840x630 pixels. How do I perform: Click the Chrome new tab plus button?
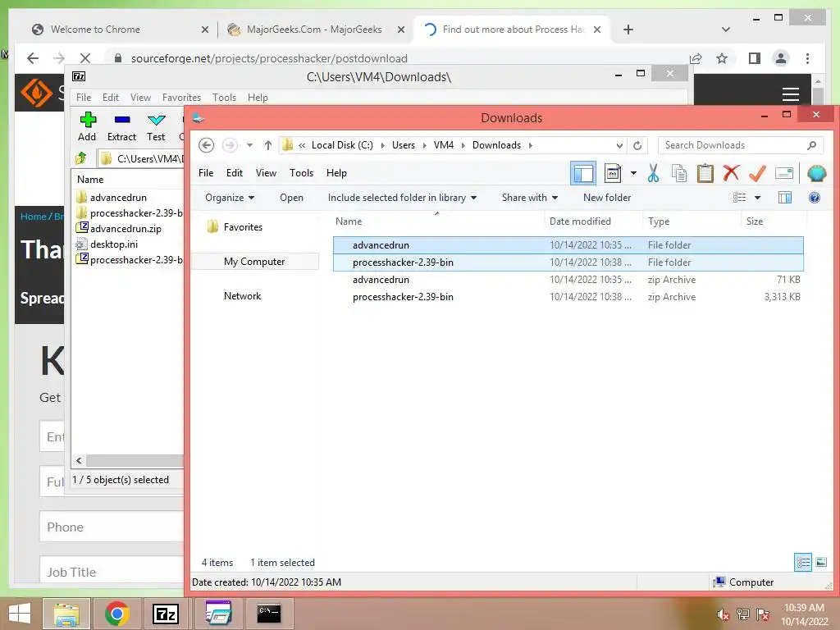(628, 30)
